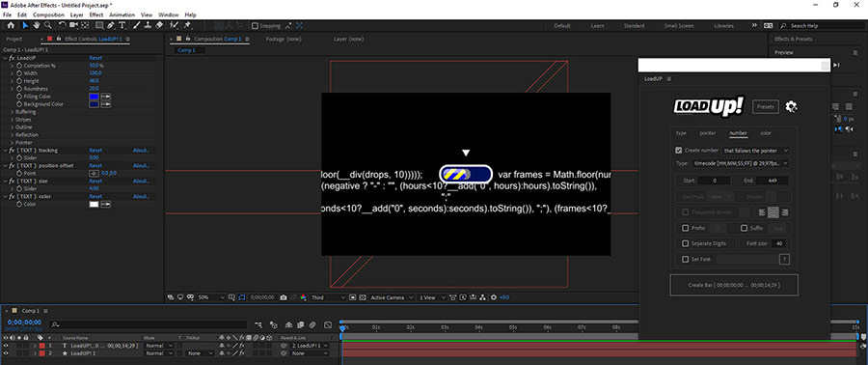
Task: Choose center text alignment in LoadUP
Action: tap(773, 212)
